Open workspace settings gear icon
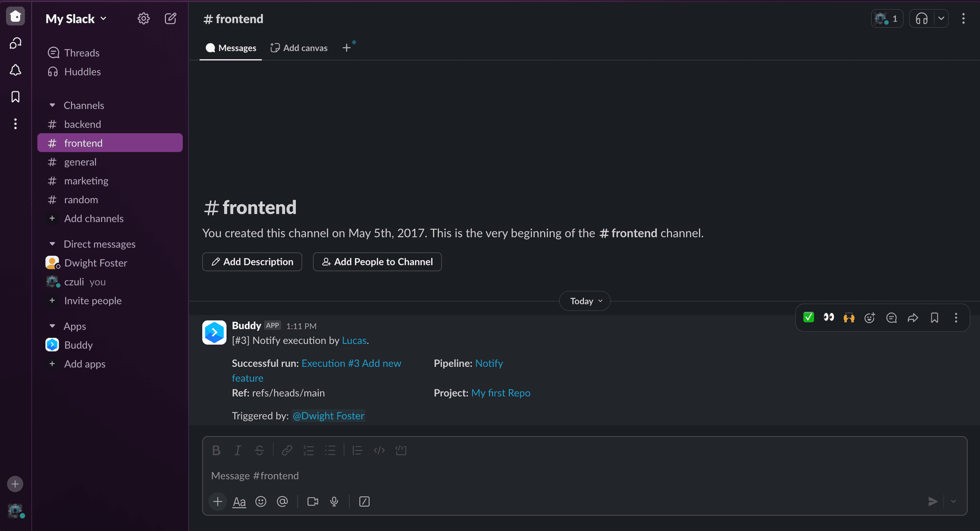Image resolution: width=980 pixels, height=531 pixels. click(143, 19)
